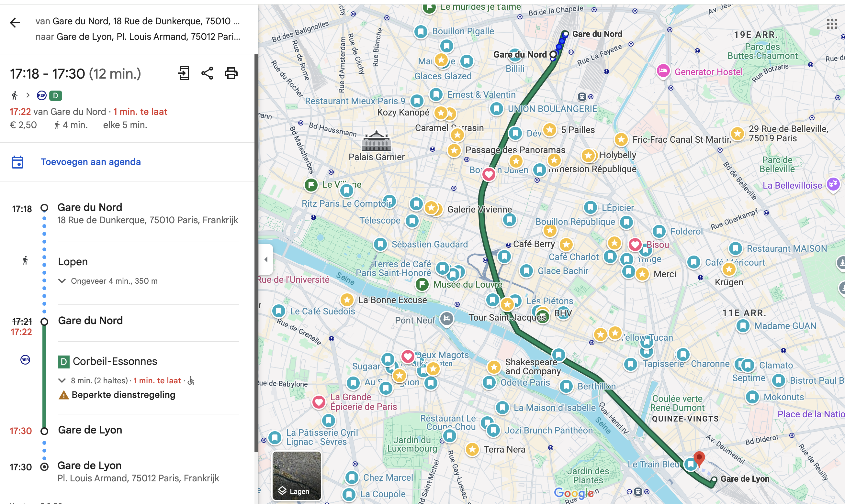This screenshot has height=504, width=845.
Task: Click the Madame GUAN saved marker
Action: click(743, 326)
